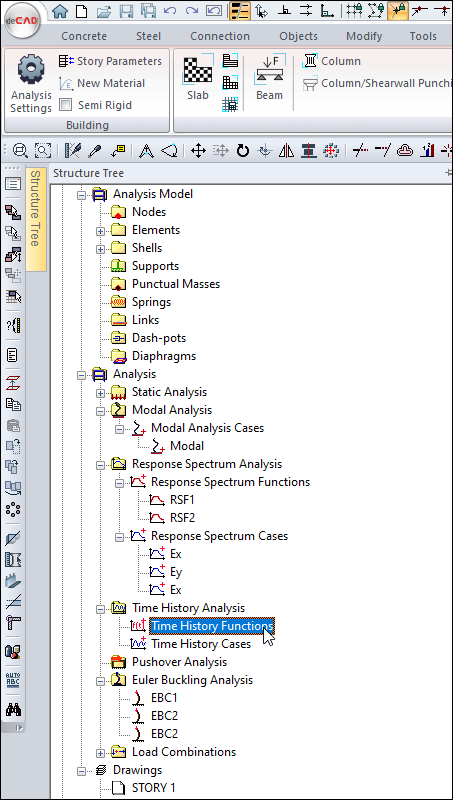Screen dimensions: 453x800
Task: Open Analysis Settings gear
Action: point(31,85)
